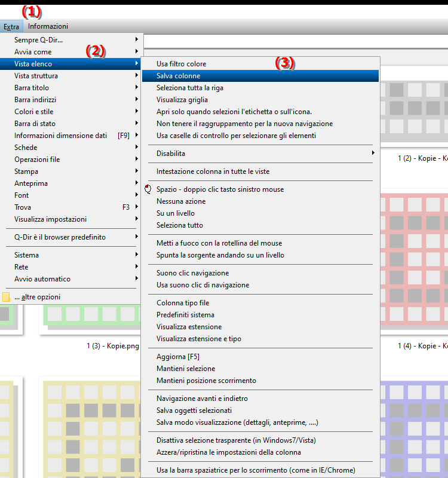The width and height of the screenshot is (448, 478).
Task: Click the mouse icon beside Spazio entry
Action: click(x=148, y=189)
